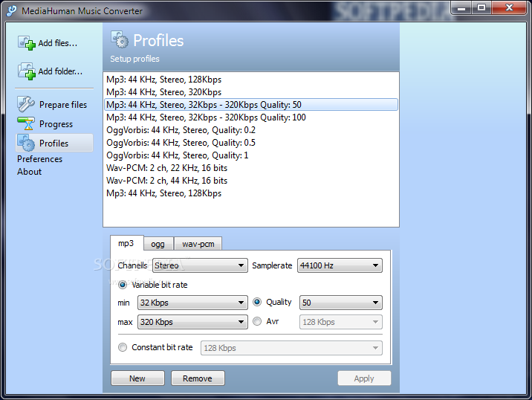Select the Mp3 profile with Quality: 50
The height and width of the screenshot is (400, 532).
[251, 105]
